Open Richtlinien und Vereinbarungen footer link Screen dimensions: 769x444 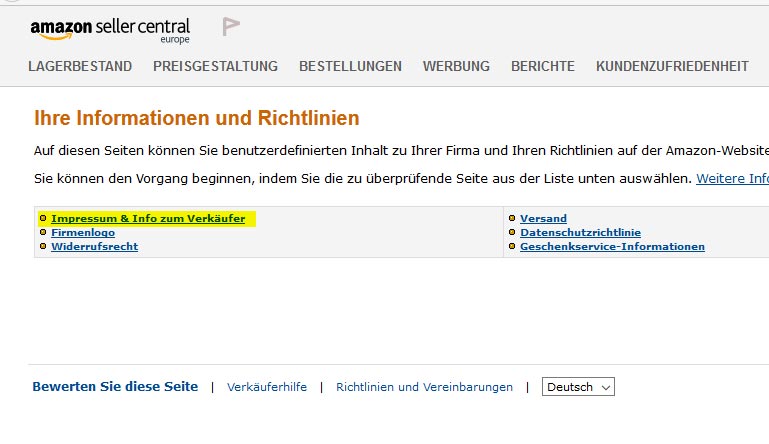[424, 387]
